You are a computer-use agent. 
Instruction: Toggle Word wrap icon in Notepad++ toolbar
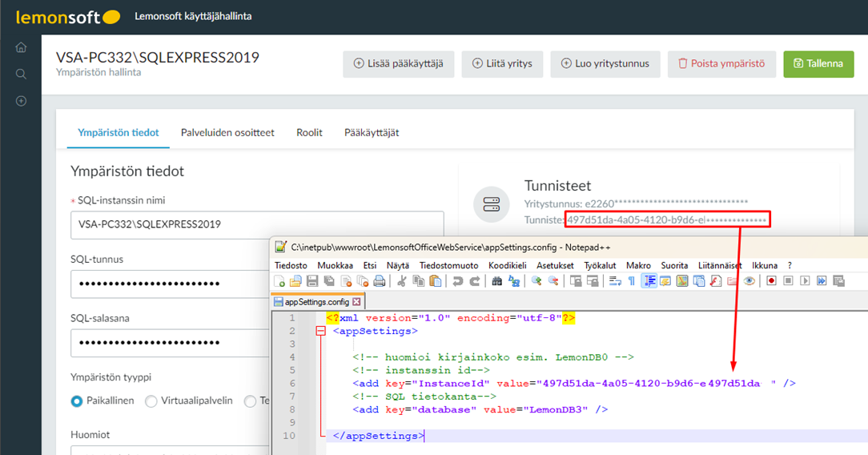(x=615, y=281)
